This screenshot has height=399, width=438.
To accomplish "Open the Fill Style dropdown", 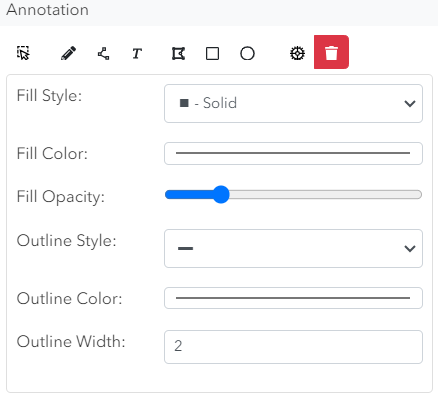I will point(293,103).
